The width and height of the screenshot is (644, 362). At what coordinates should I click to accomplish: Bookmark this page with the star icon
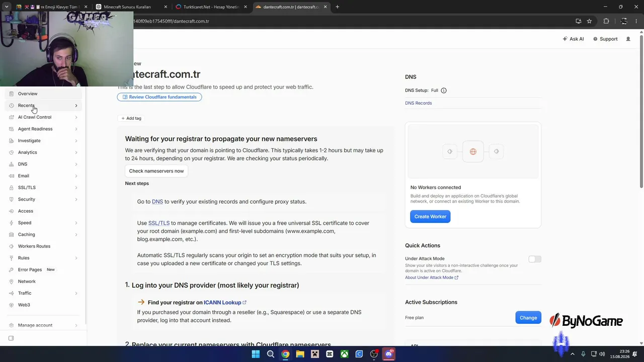click(589, 21)
